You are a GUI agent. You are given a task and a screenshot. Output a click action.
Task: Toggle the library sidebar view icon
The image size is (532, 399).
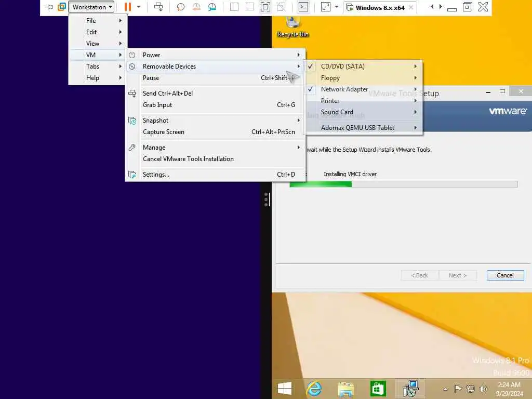coord(234,7)
